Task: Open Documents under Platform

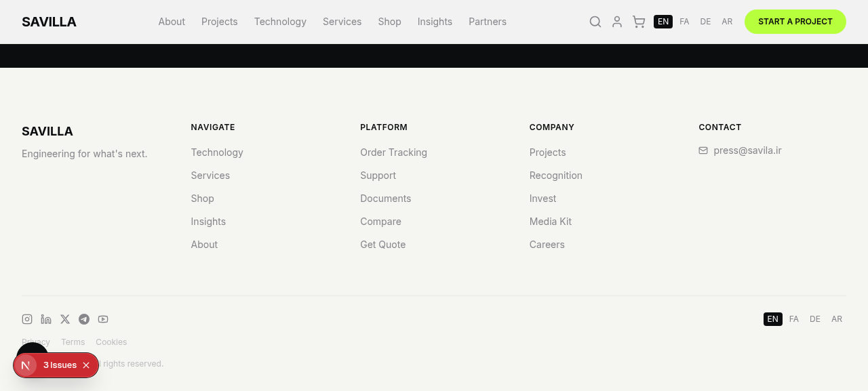Action: pos(385,199)
